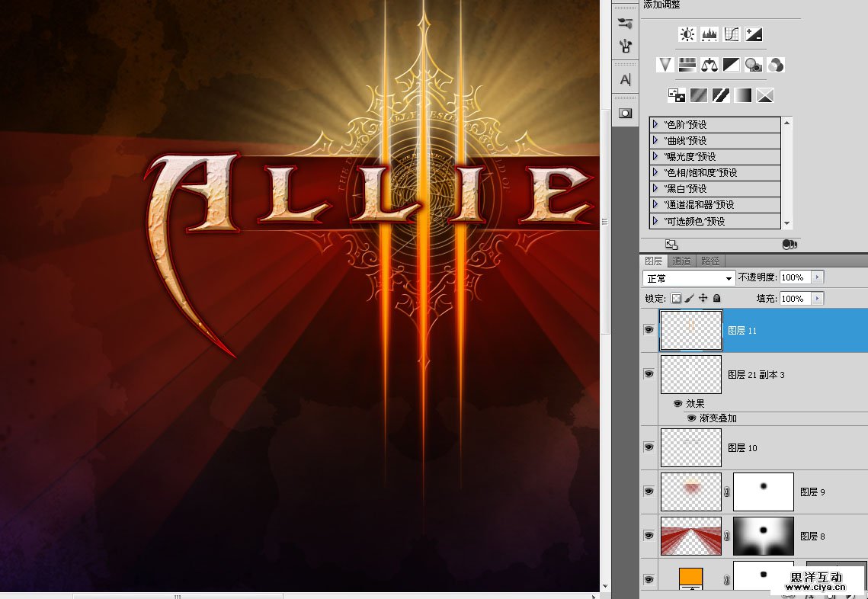Screen dimensions: 868x599
Task: Add a Levels adjustment
Action: (709, 34)
